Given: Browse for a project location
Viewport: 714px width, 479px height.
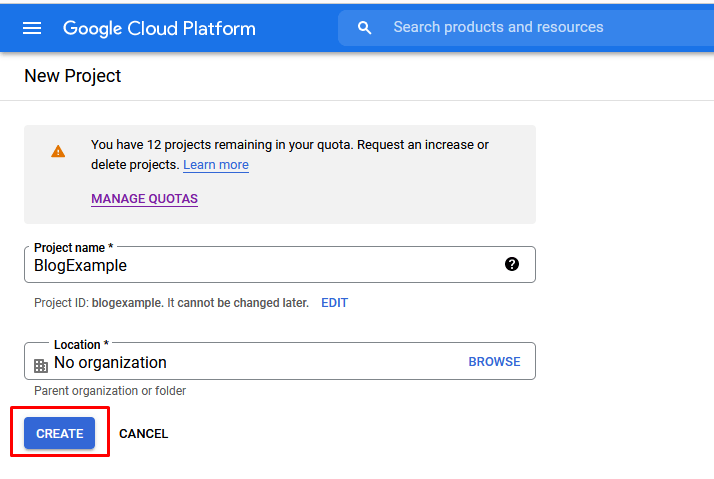Looking at the screenshot, I should click(494, 362).
